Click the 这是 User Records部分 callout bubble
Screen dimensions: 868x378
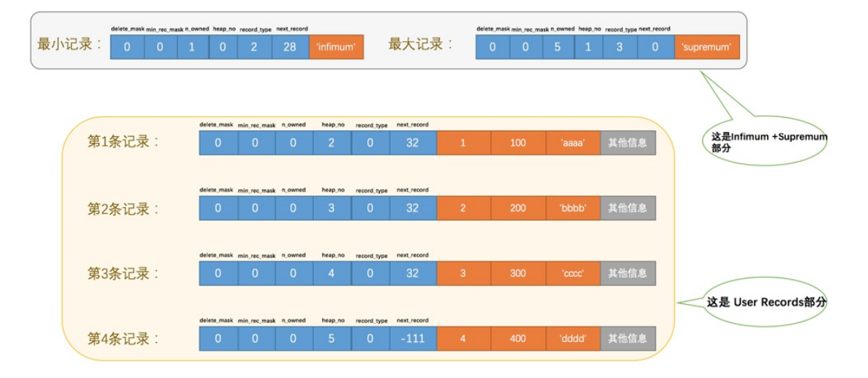[x=766, y=303]
